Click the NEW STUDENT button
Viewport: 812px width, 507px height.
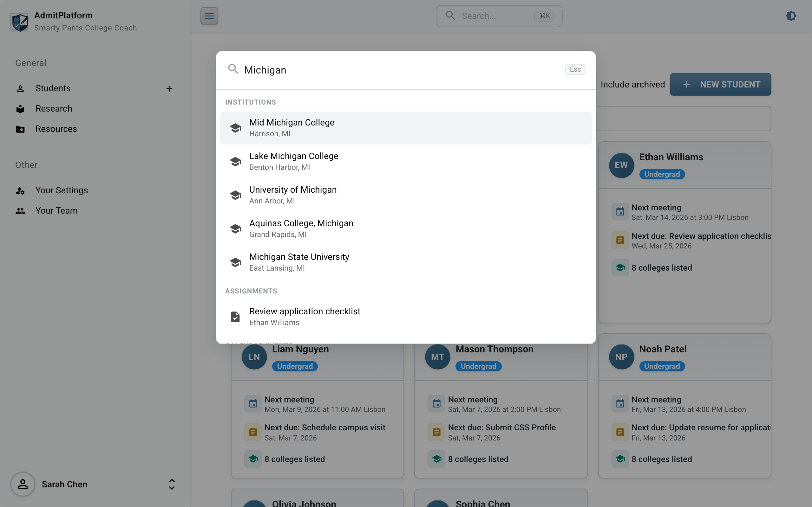(720, 85)
